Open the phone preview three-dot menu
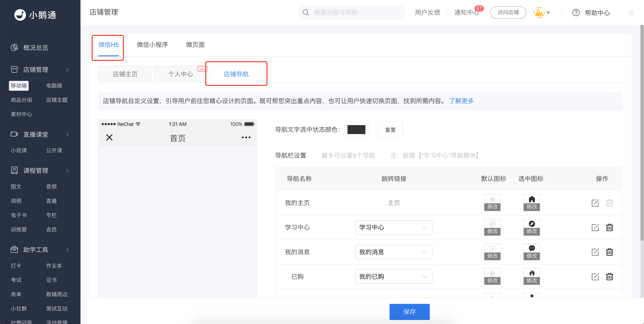Viewport: 644px width, 324px height. click(246, 137)
